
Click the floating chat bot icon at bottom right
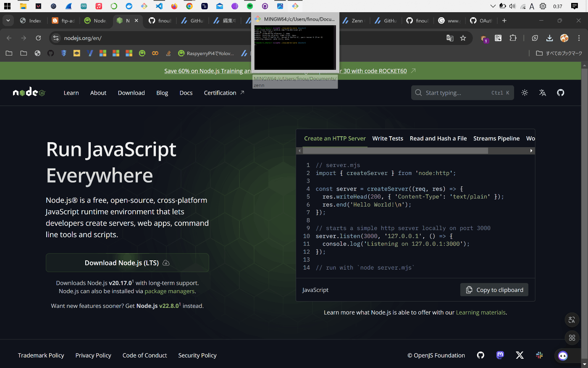coord(563,356)
